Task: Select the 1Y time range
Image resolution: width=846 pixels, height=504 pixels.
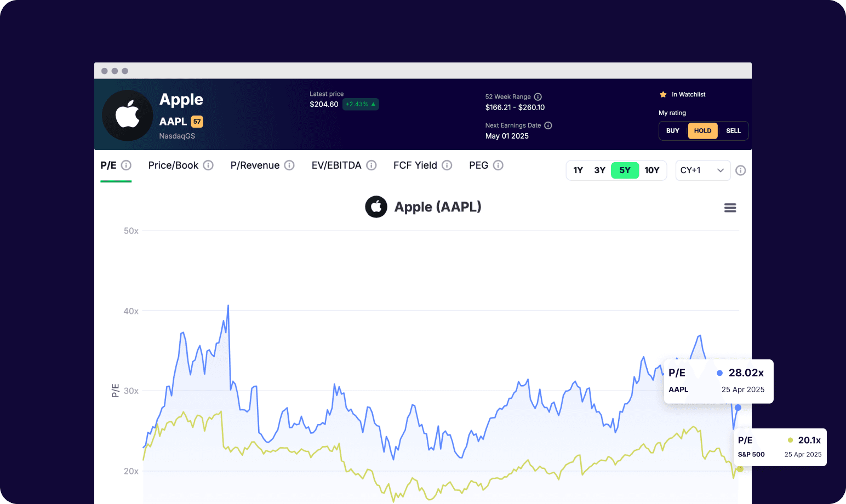Action: (578, 170)
